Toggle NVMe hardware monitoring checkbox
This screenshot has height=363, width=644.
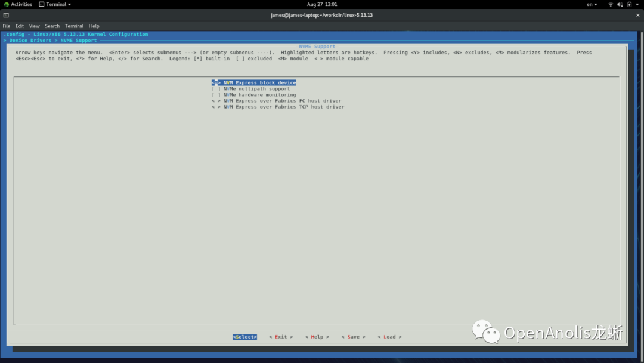click(x=254, y=95)
